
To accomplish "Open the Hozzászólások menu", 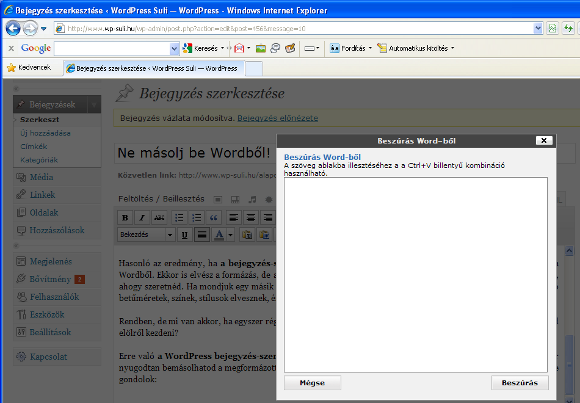I will [57, 230].
